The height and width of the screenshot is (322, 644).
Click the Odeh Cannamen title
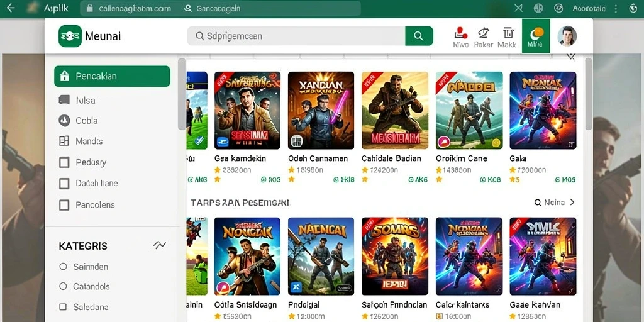click(318, 158)
